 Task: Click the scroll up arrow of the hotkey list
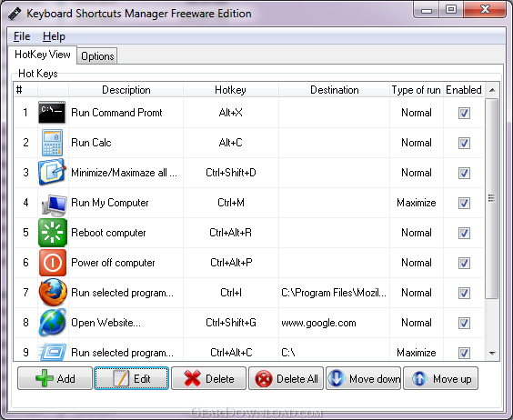pos(492,90)
